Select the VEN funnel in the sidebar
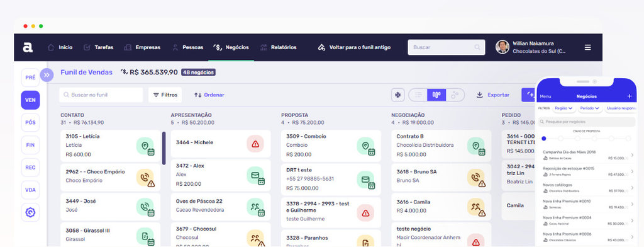Viewport: 644px width, 247px height. (x=30, y=100)
